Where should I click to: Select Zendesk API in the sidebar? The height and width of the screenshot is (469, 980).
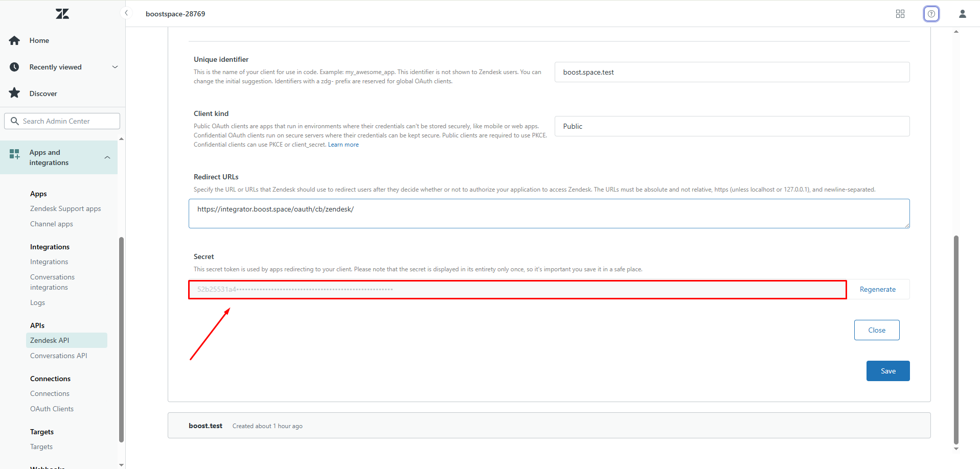(66, 340)
